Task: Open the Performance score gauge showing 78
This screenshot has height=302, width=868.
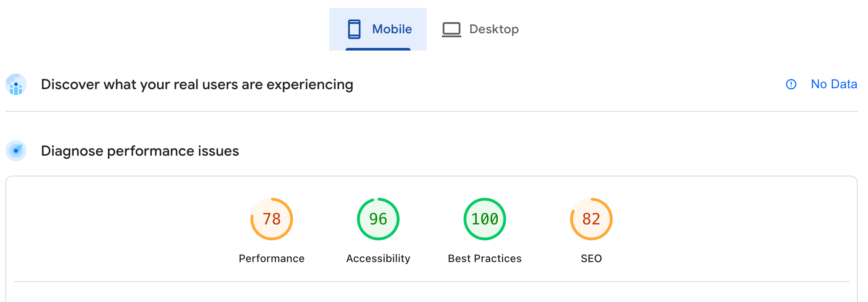Action: point(272,219)
